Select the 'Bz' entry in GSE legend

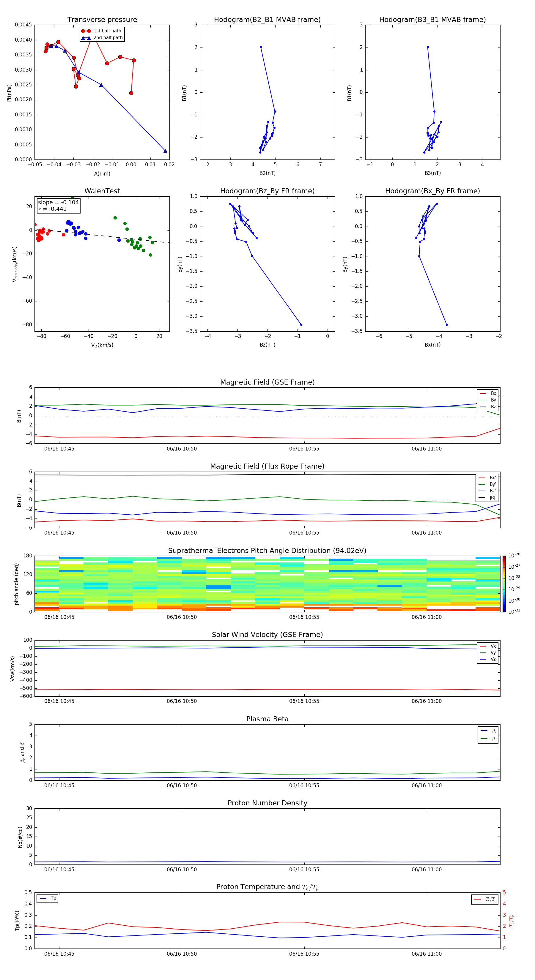point(488,407)
